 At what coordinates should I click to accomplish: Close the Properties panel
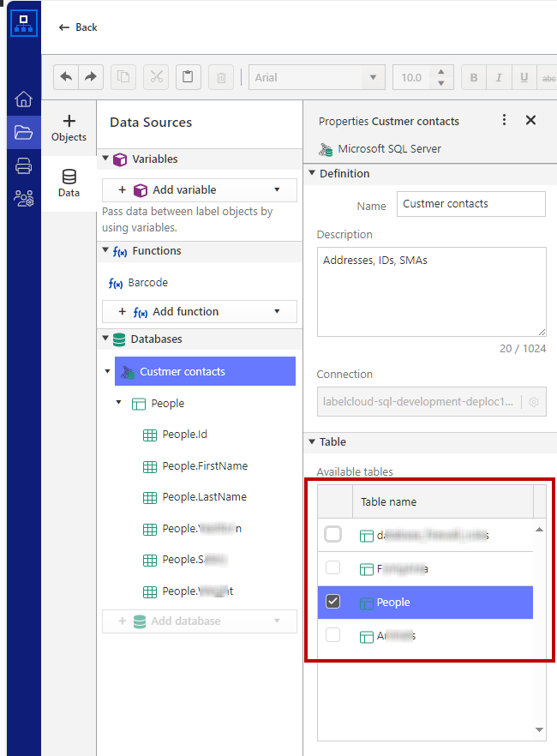click(530, 120)
